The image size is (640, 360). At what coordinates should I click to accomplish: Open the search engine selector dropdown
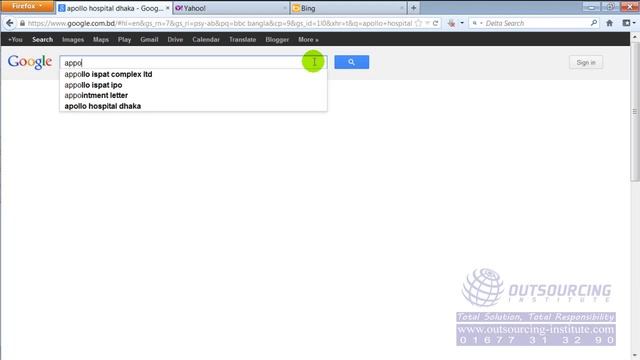477,23
